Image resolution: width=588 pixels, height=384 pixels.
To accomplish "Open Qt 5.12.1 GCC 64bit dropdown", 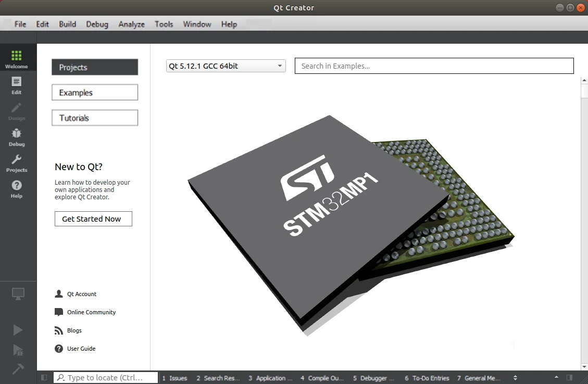I will tap(226, 66).
